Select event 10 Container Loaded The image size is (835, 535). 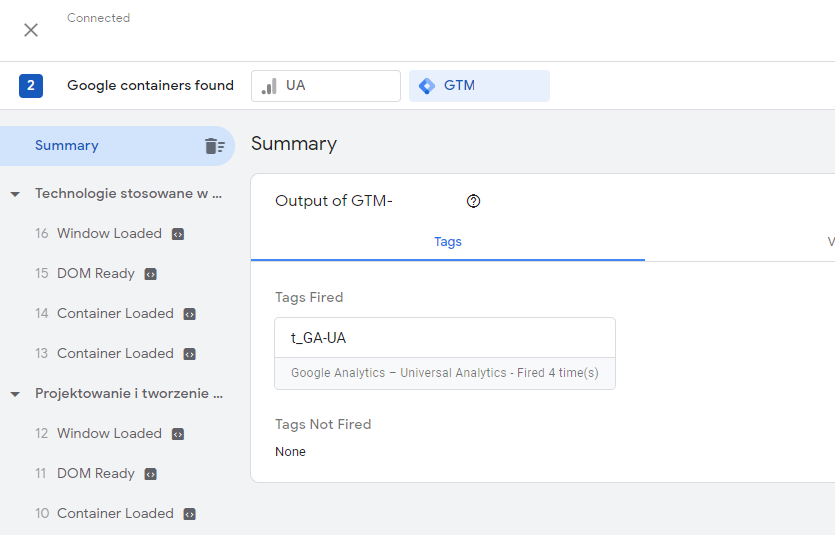point(104,513)
